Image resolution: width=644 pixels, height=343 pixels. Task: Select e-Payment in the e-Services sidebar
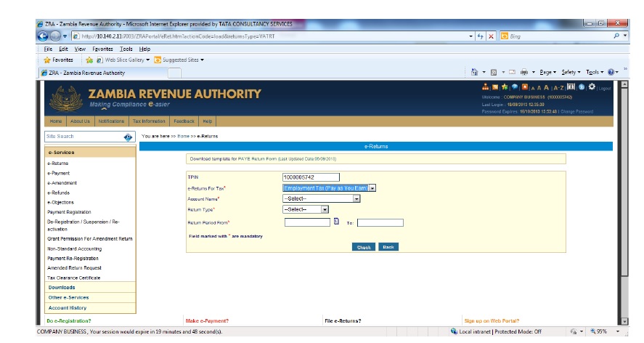point(58,174)
